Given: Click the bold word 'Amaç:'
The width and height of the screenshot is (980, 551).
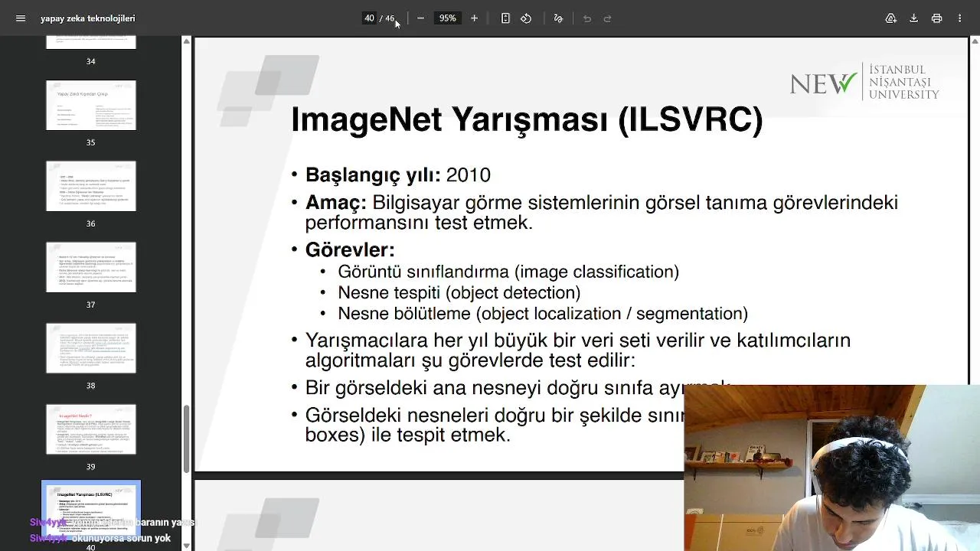Looking at the screenshot, I should 336,203.
